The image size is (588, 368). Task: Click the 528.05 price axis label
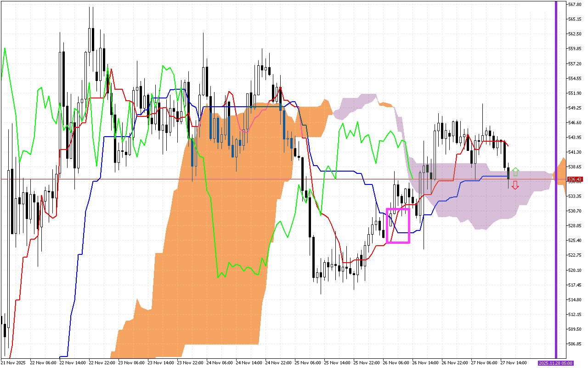point(575,226)
